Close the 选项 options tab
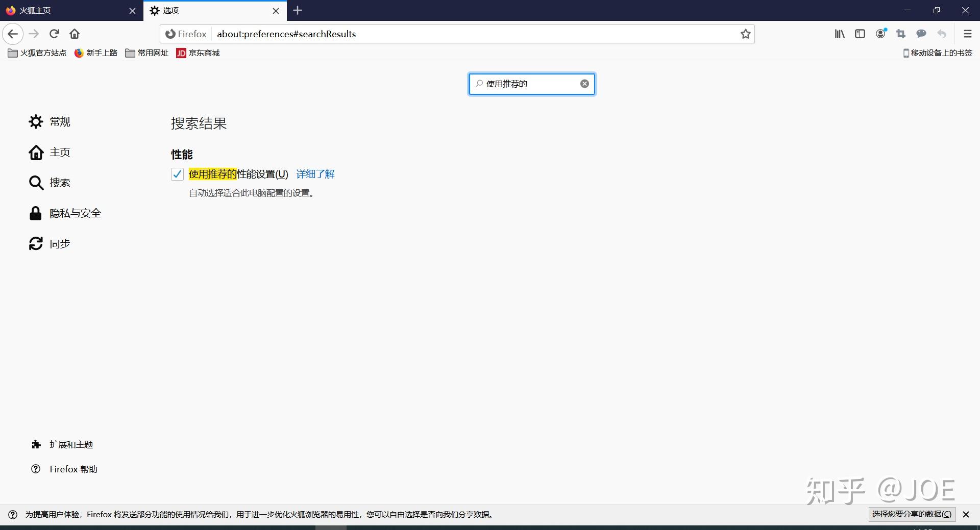The height and width of the screenshot is (530, 980). click(x=276, y=11)
